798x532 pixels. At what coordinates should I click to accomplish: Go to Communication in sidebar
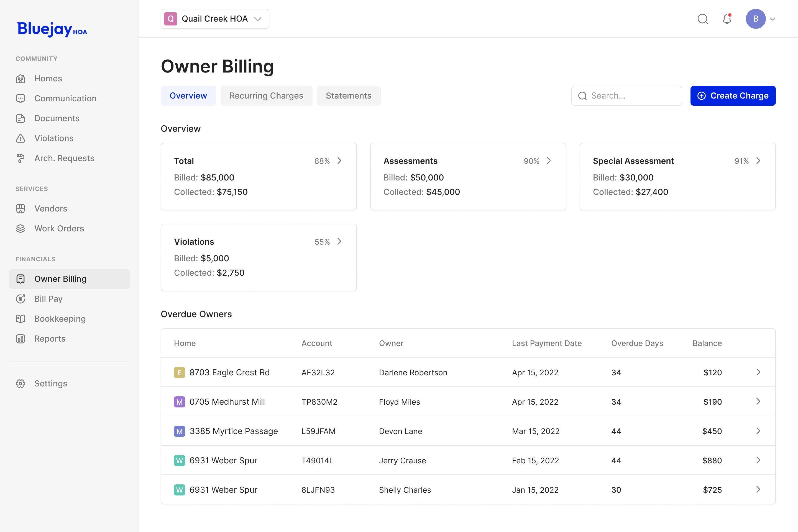click(x=65, y=98)
